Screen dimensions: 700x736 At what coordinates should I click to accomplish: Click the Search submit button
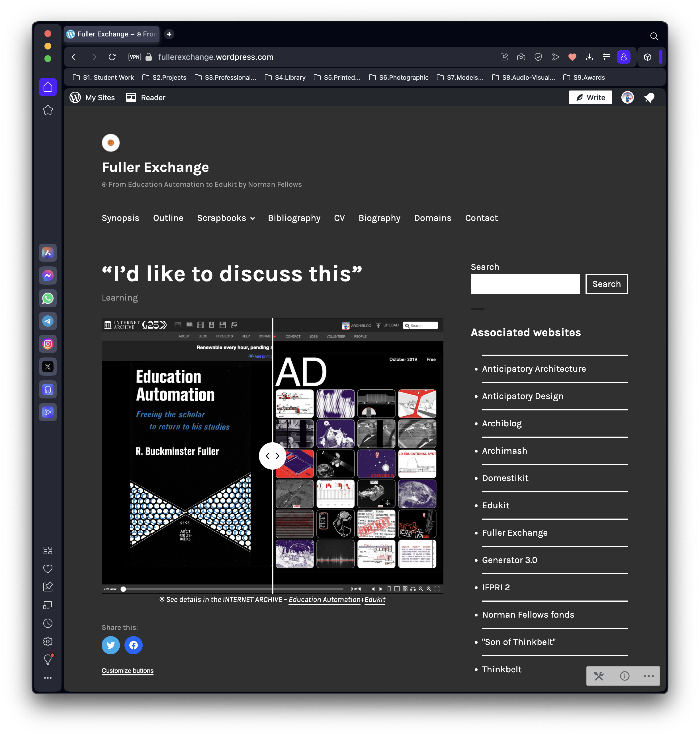click(607, 284)
